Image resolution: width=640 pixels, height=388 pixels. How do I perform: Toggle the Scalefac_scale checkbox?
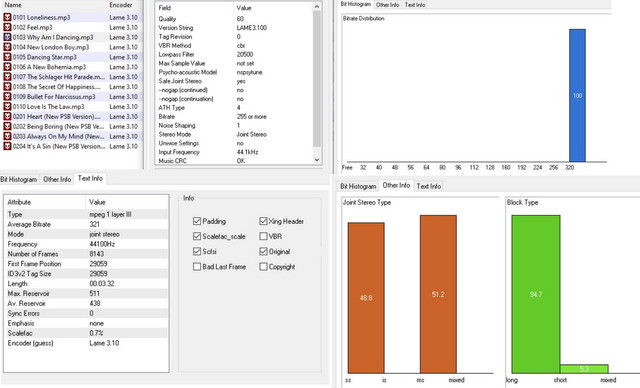(197, 236)
